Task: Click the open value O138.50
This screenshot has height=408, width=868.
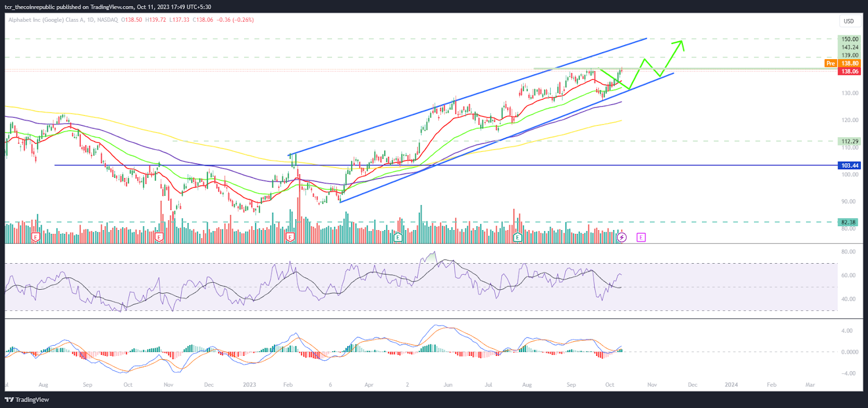Action: (x=132, y=20)
